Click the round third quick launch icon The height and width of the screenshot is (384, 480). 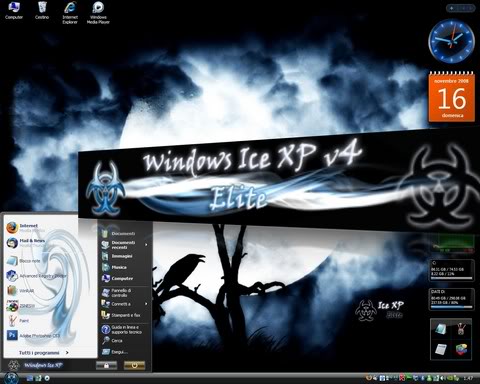pyautogui.click(x=47, y=378)
